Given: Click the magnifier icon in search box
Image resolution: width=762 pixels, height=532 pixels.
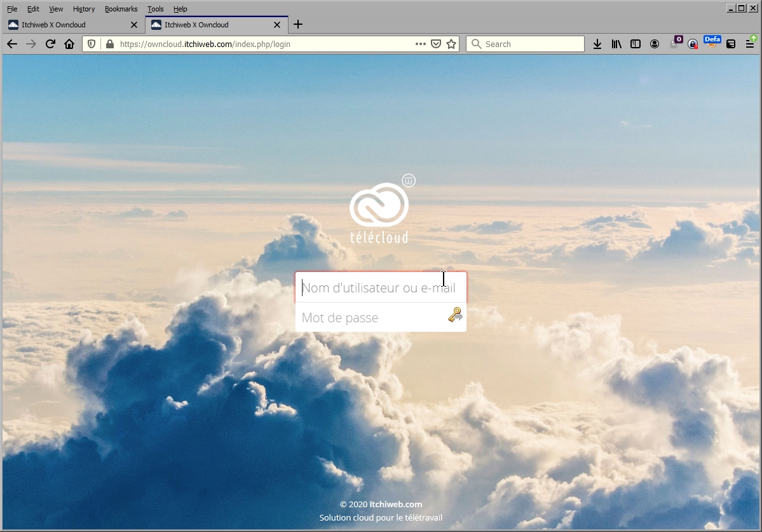Looking at the screenshot, I should (476, 44).
